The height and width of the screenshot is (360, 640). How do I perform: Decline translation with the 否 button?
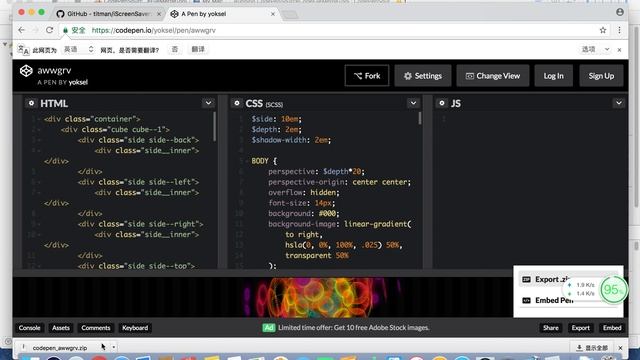click(175, 49)
